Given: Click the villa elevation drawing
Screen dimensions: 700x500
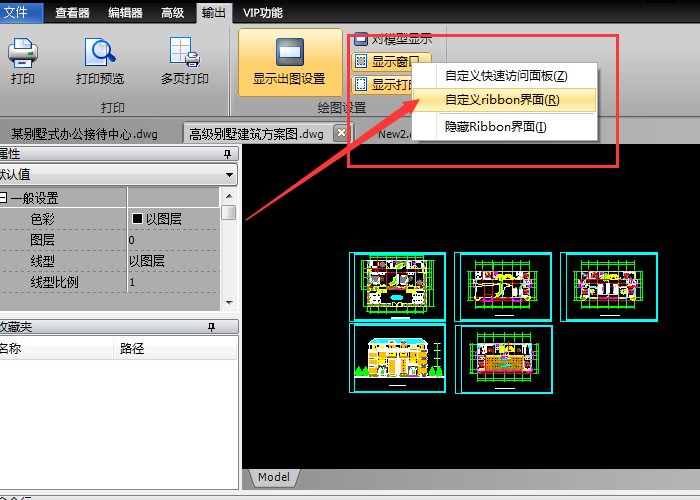Looking at the screenshot, I should click(397, 358).
